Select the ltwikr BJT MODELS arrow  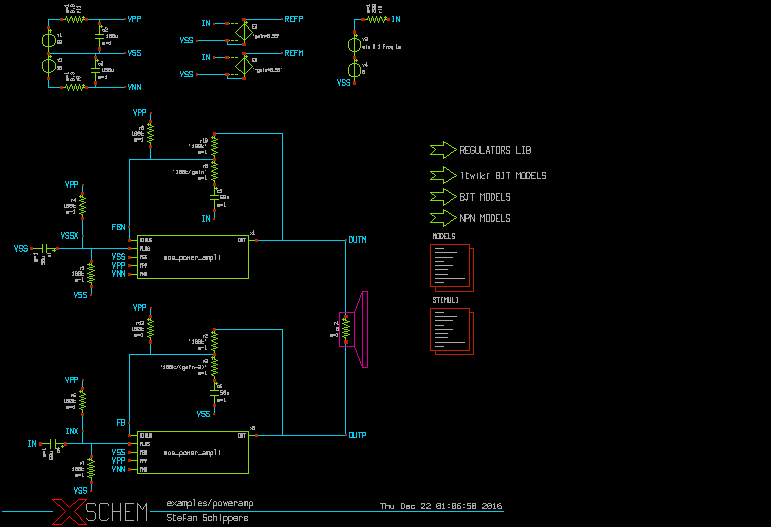(x=441, y=175)
